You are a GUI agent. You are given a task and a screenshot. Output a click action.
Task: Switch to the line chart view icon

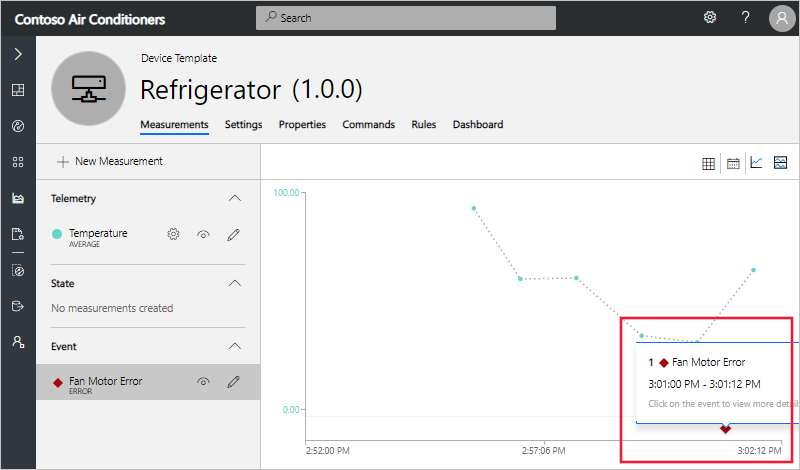[x=757, y=163]
